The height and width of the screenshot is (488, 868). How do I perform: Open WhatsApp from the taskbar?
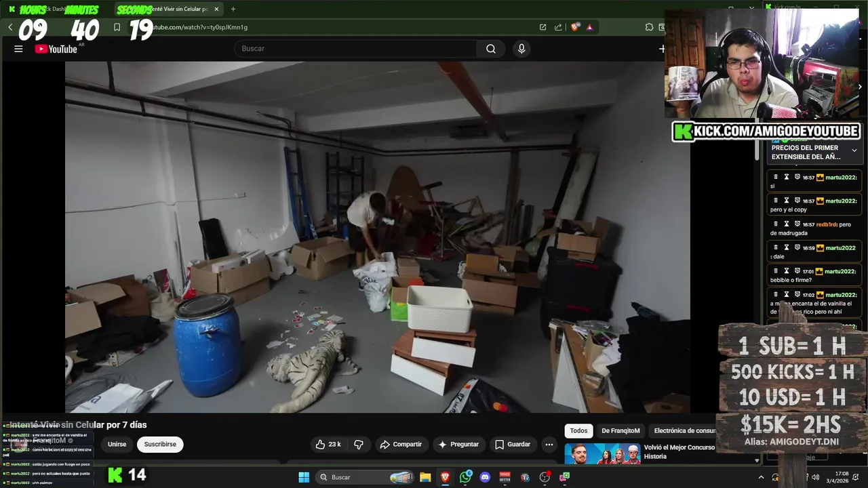point(465,477)
